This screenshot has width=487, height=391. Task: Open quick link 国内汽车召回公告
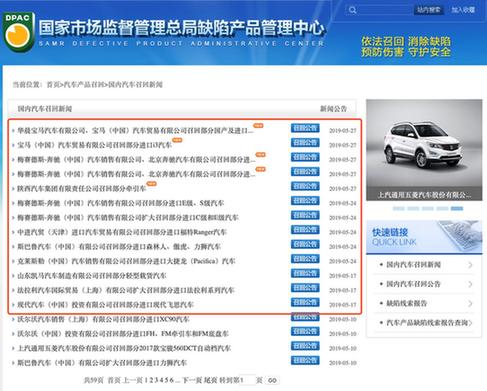(413, 284)
